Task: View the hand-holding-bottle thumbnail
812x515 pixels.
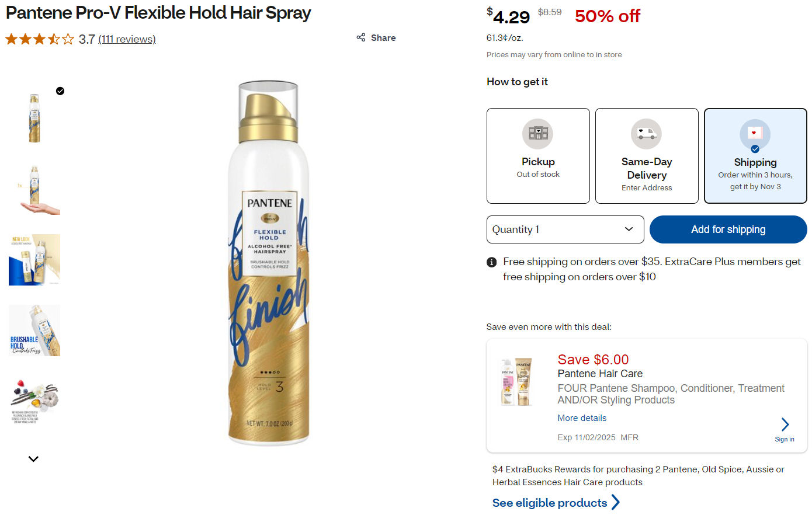Action: [34, 189]
